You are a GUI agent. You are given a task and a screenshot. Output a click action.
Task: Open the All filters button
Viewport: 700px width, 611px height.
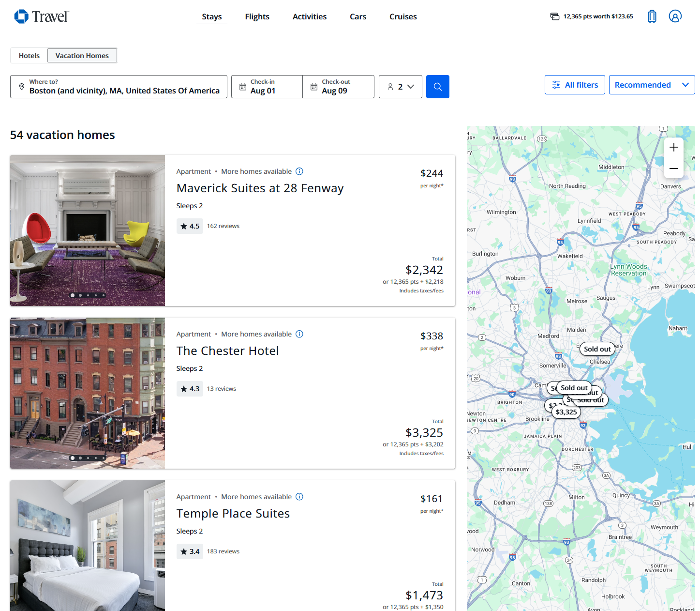[x=575, y=85]
